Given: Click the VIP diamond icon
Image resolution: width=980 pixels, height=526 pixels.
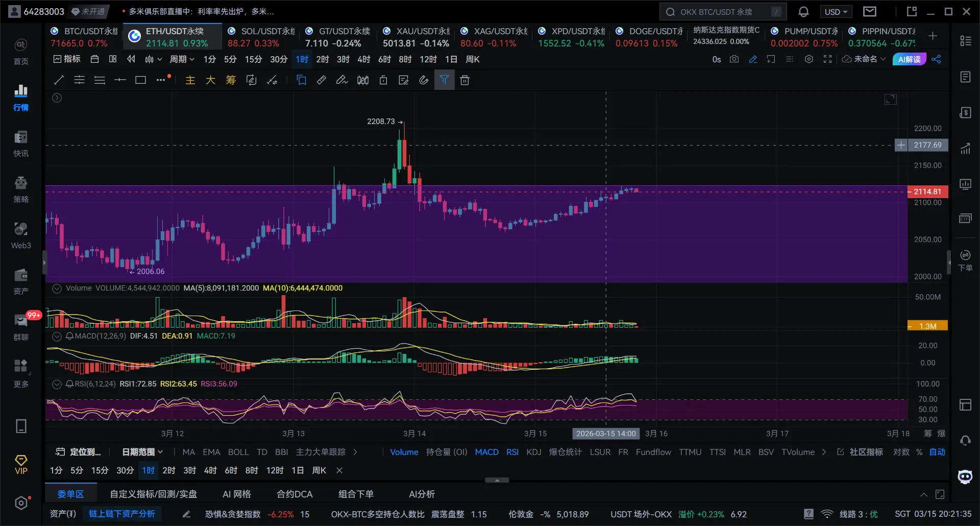Looking at the screenshot, I should pyautogui.click(x=21, y=464).
